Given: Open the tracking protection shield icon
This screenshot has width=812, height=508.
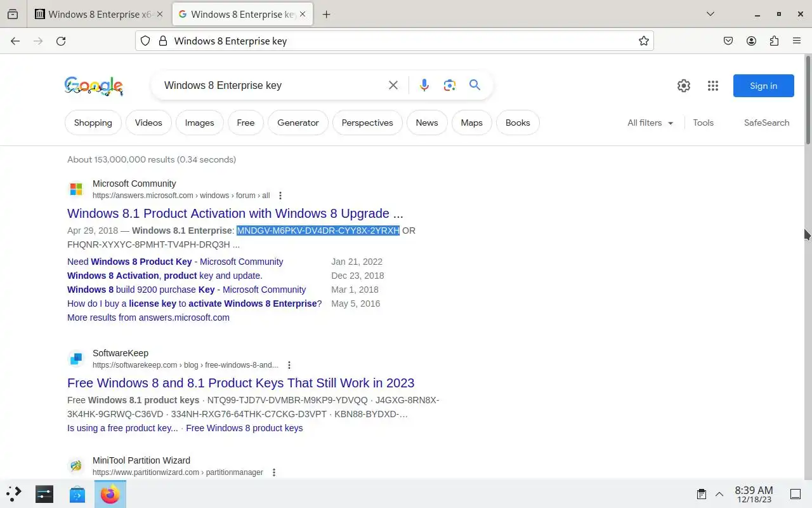Looking at the screenshot, I should 145,41.
